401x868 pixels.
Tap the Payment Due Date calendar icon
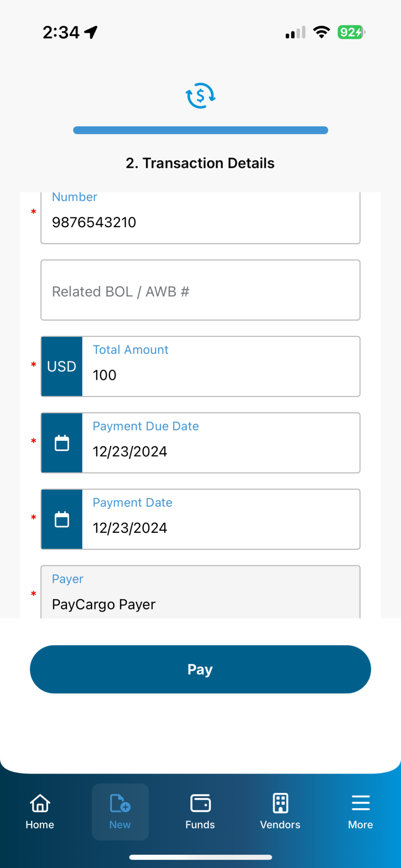pyautogui.click(x=62, y=442)
